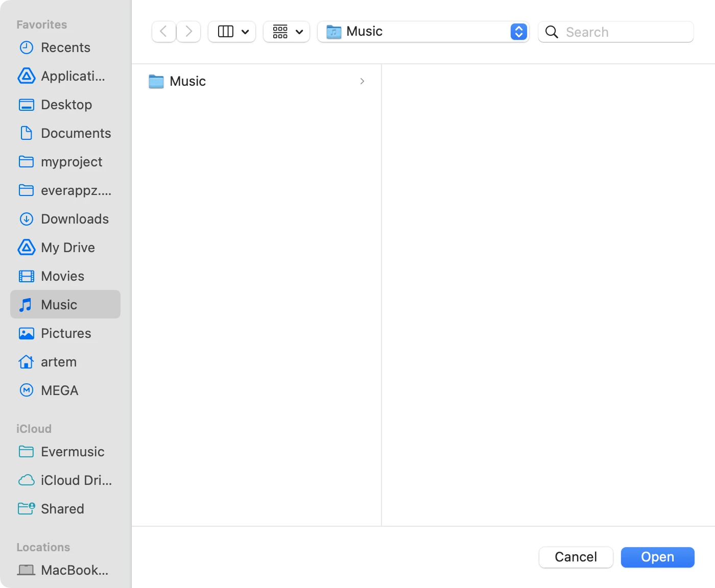Open the Documents sidebar item

76,133
